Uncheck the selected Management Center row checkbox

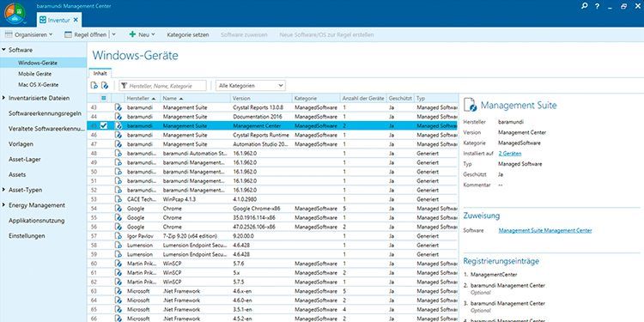(104, 125)
